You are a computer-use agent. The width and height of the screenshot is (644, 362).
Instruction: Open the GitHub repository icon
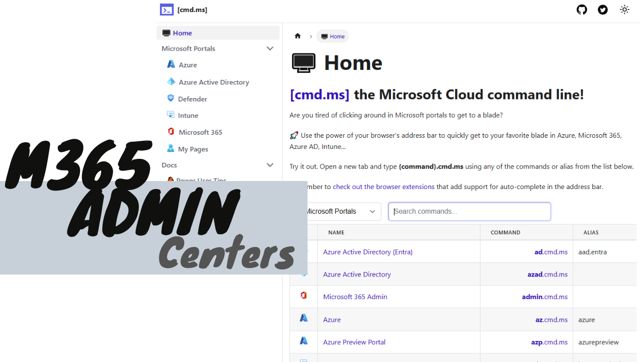click(582, 10)
